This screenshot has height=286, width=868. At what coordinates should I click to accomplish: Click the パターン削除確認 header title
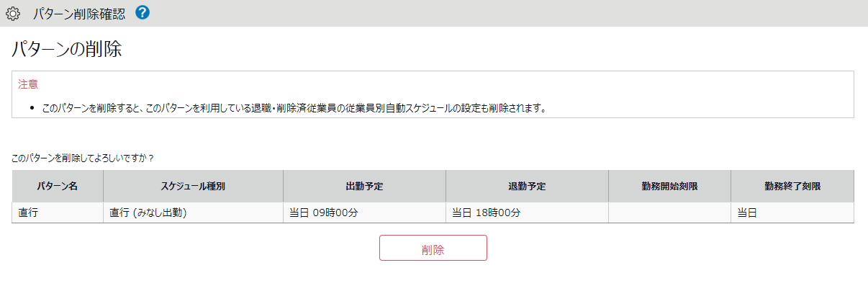click(81, 13)
